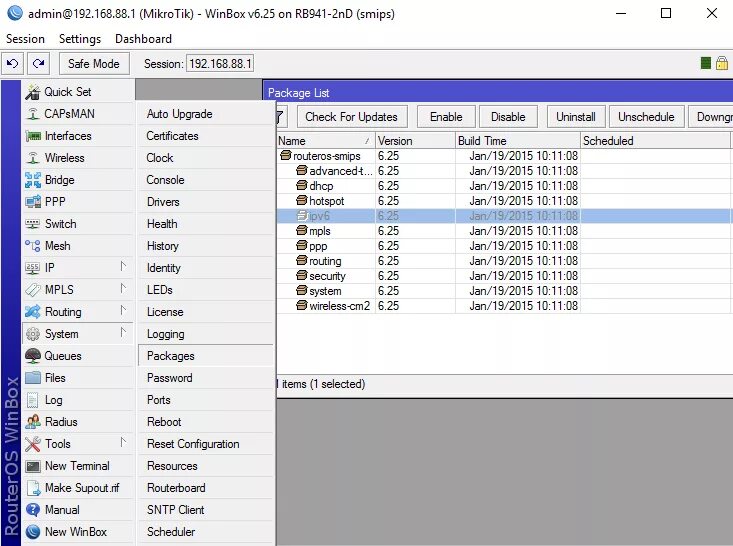Open Switch icon in sidebar
The image size is (733, 546).
[33, 224]
